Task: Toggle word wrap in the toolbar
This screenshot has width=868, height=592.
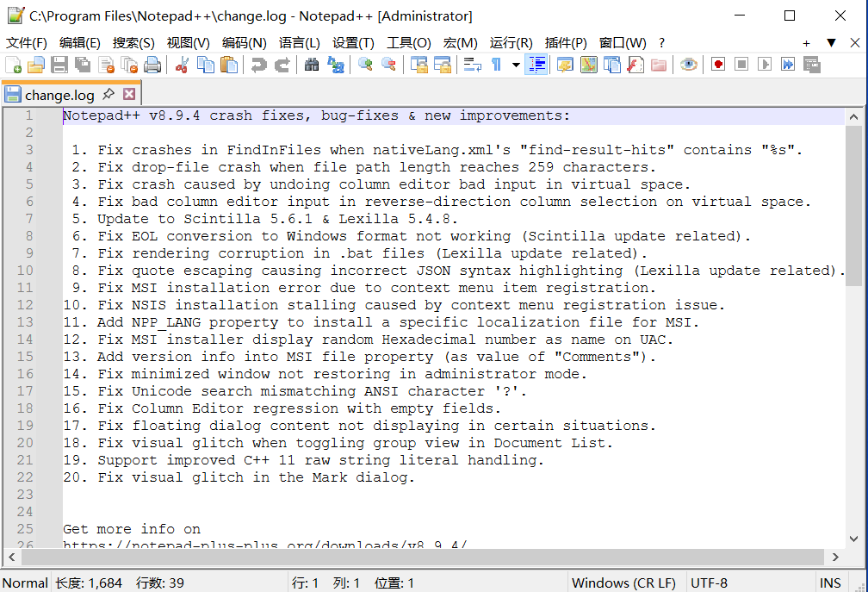Action: [x=472, y=65]
